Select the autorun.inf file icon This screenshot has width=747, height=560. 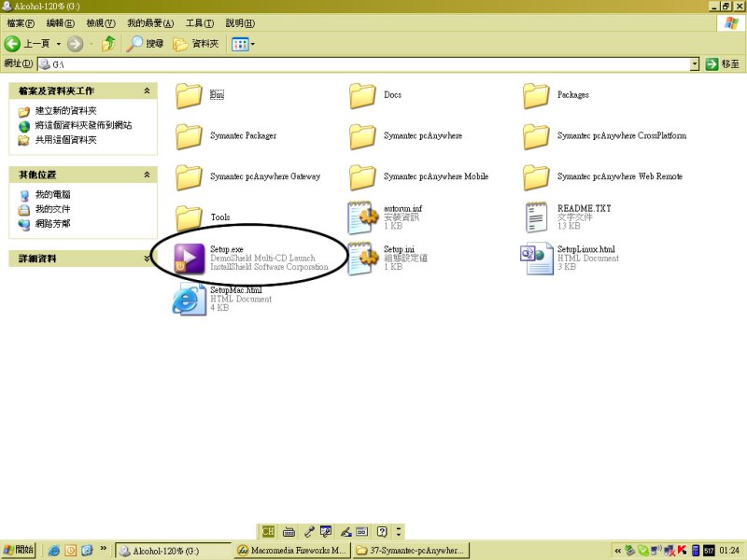coord(362,217)
